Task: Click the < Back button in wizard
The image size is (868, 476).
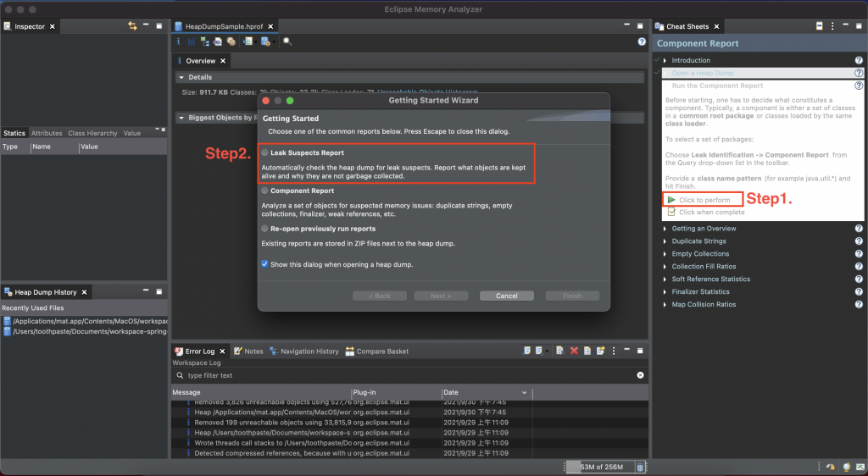Action: pyautogui.click(x=379, y=296)
